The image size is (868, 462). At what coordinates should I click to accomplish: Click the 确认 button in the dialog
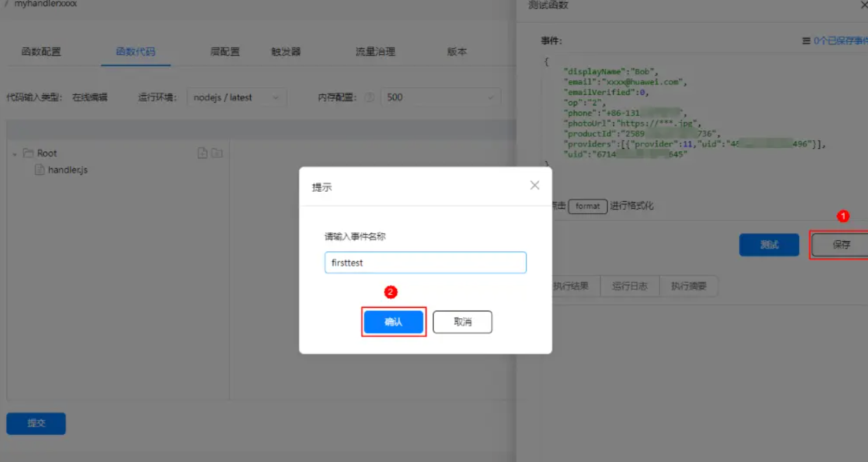coord(394,322)
